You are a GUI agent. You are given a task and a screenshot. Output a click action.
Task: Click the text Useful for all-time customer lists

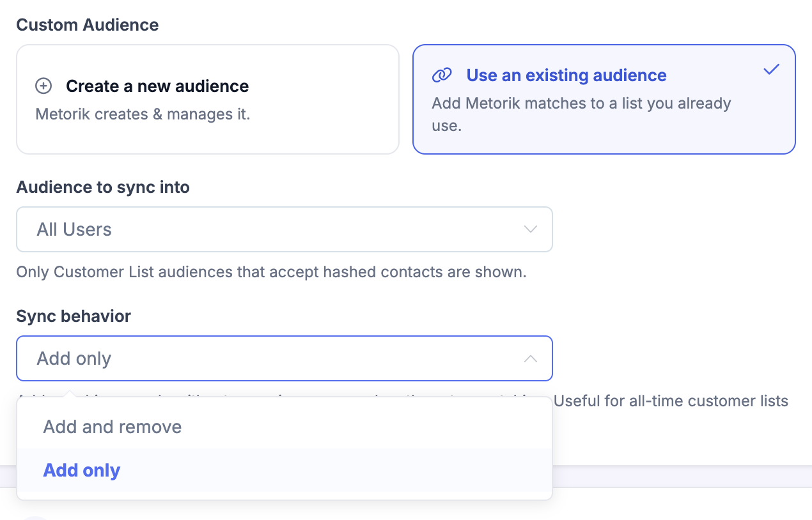click(671, 401)
